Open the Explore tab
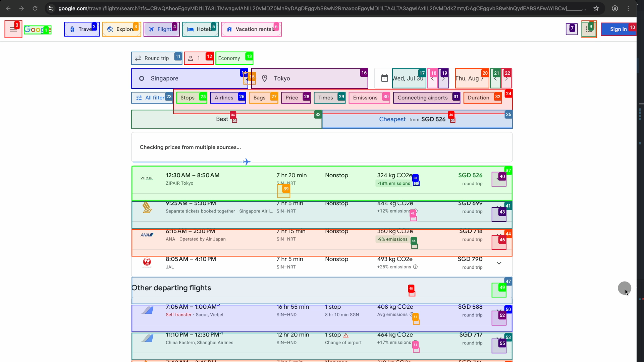 pos(121,29)
